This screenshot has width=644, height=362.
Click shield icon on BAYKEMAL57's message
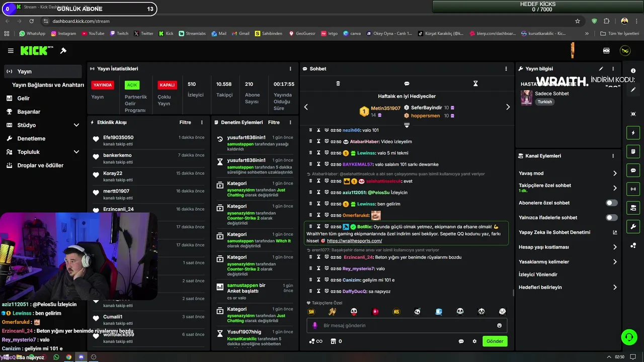(326, 164)
